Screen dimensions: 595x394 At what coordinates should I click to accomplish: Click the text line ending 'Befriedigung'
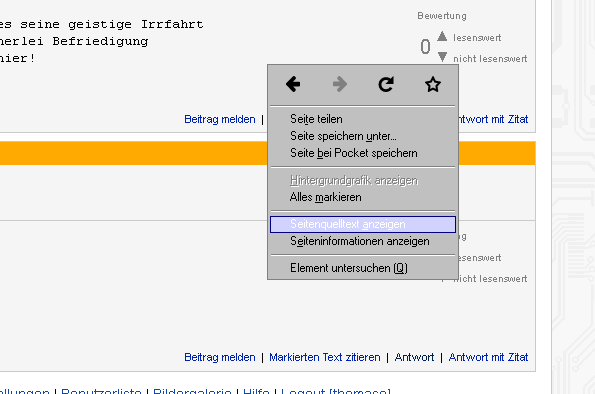(74, 41)
